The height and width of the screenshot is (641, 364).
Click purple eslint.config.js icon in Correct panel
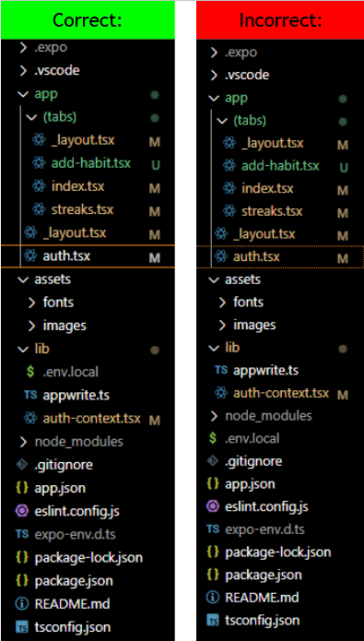tap(21, 511)
